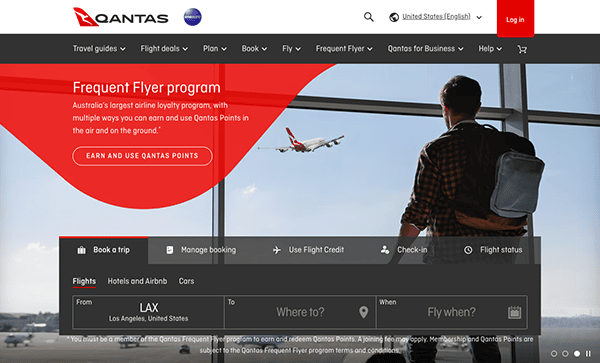The image size is (600, 363).
Task: Click the person icon on Check-in
Action: click(385, 250)
